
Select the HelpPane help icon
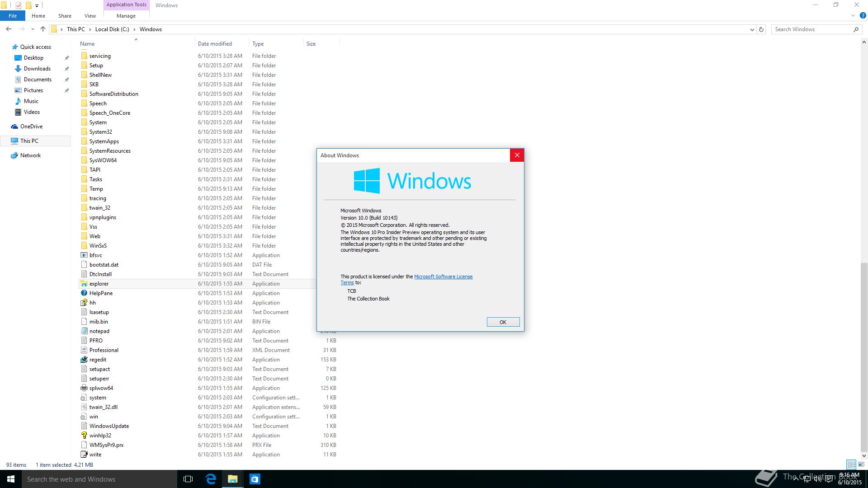pos(84,293)
